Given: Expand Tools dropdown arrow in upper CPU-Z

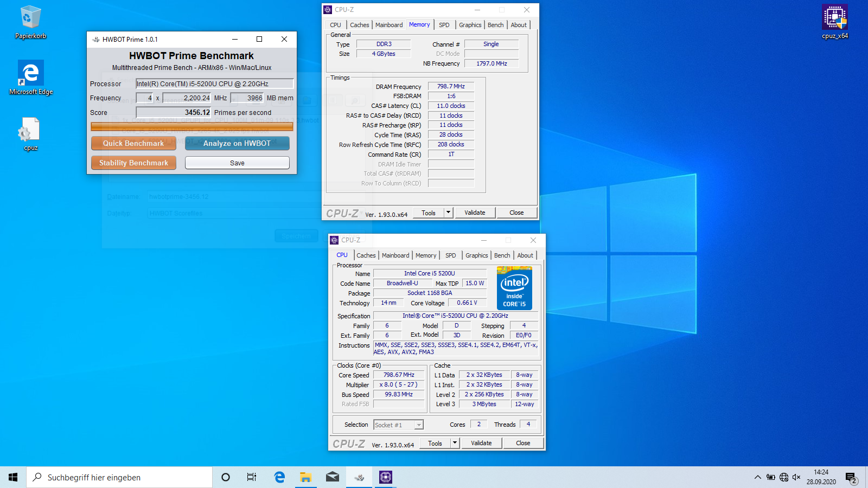Looking at the screenshot, I should coord(448,213).
